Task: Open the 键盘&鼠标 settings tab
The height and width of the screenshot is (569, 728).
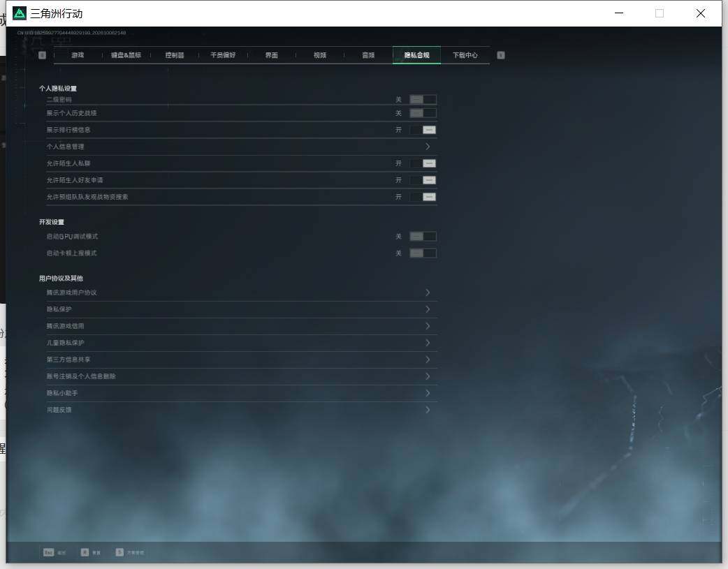Action: click(126, 55)
